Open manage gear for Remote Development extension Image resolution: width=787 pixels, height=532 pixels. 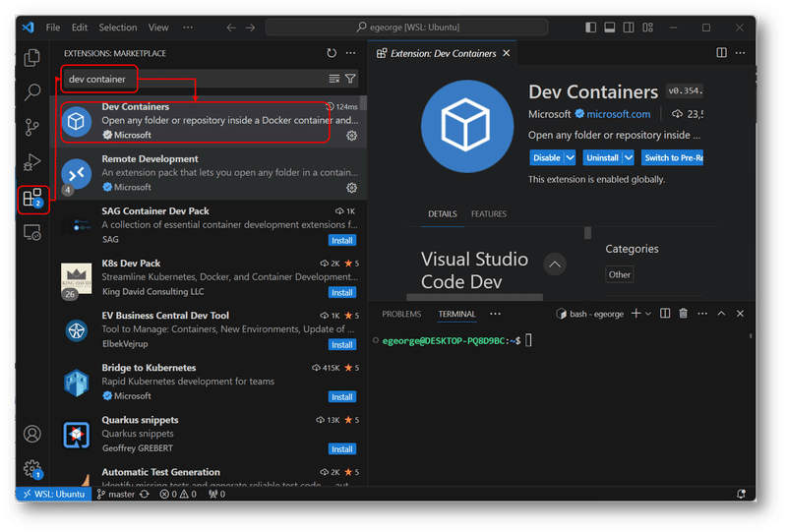(x=351, y=188)
